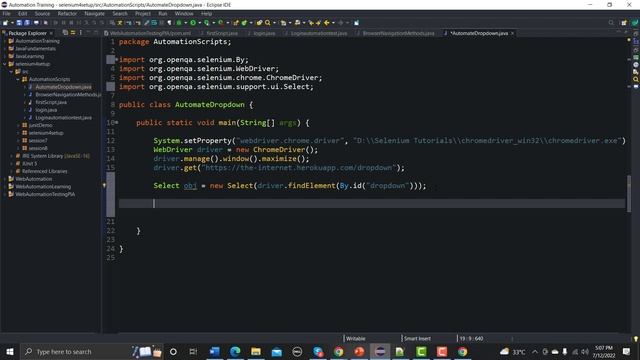Open dropdown next to Back arrow
The width and height of the screenshot is (640, 360).
333,23
